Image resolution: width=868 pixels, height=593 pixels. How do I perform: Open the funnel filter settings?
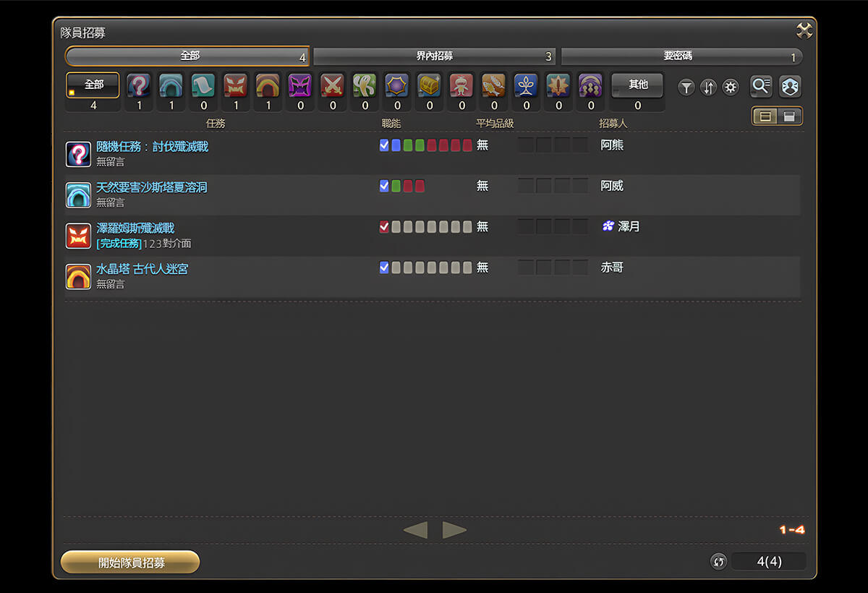pyautogui.click(x=686, y=88)
